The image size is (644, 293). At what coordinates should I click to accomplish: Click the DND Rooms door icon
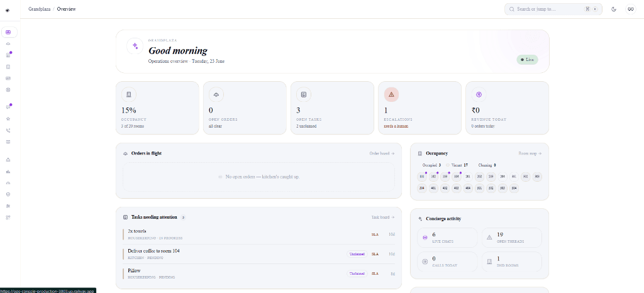click(x=489, y=262)
